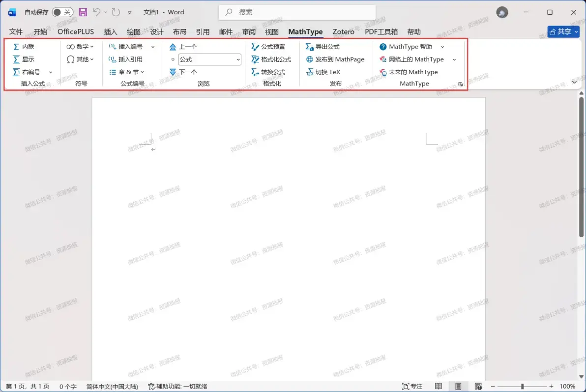Click the zoom slider handle
Screen dimensions: 586x392
(523, 387)
